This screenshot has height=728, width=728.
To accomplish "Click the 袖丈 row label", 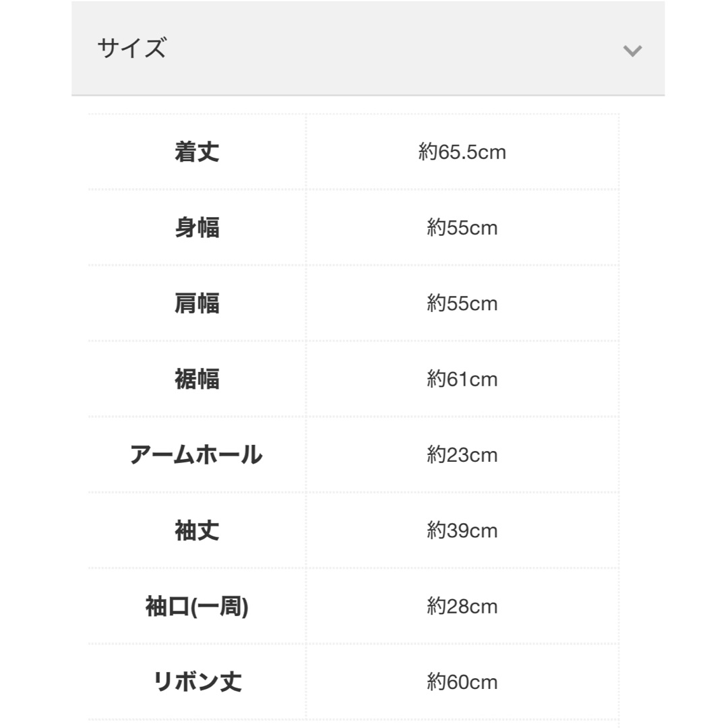I will pos(197,530).
